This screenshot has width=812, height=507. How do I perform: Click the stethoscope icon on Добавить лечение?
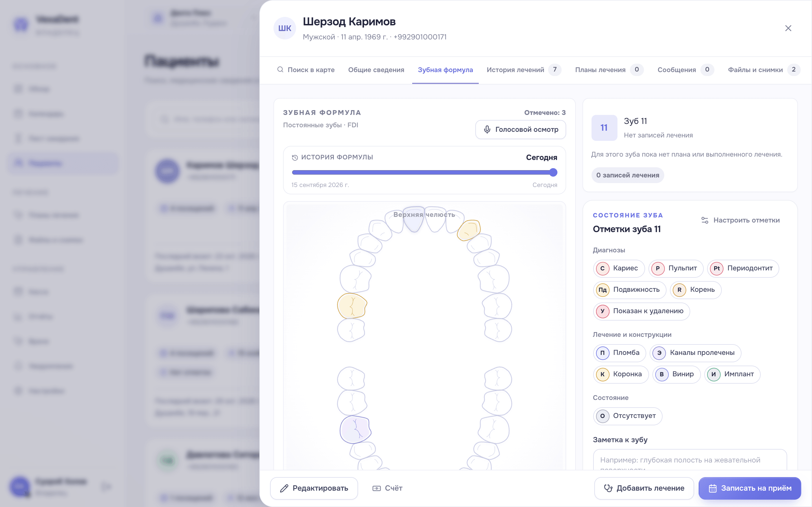(608, 488)
